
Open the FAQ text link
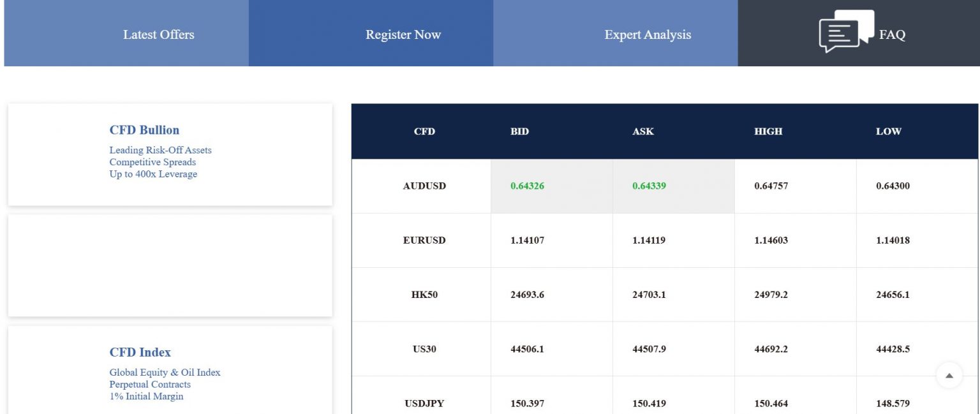pos(892,34)
